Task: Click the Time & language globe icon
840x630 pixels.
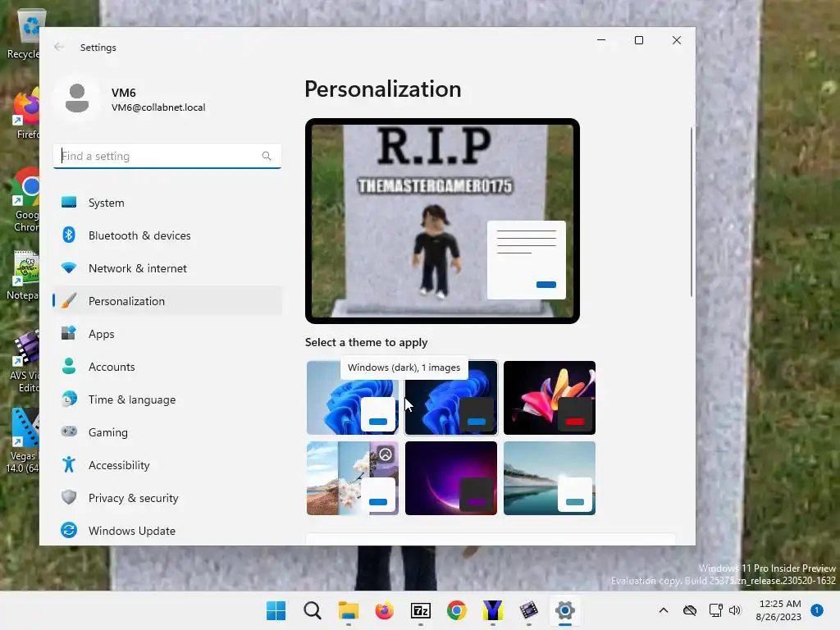Action: 69,399
